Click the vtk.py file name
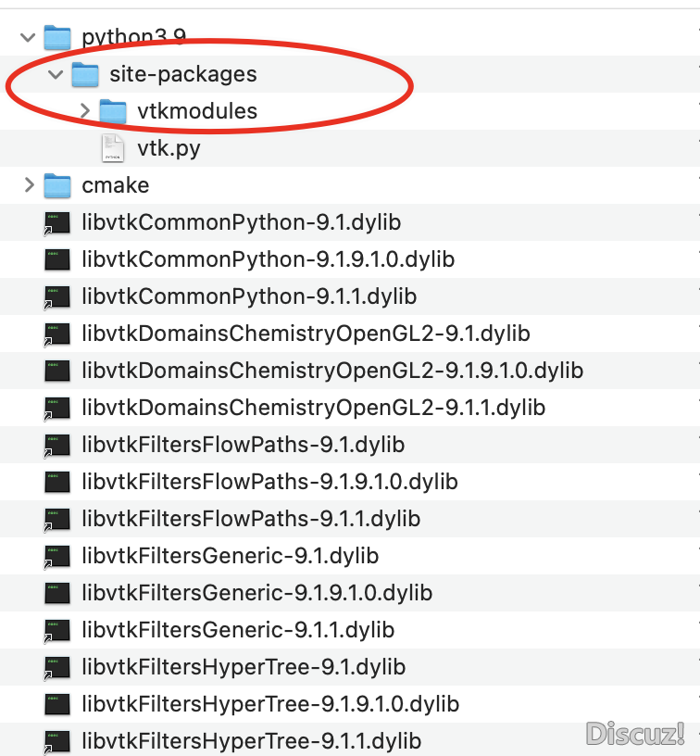 (x=169, y=148)
